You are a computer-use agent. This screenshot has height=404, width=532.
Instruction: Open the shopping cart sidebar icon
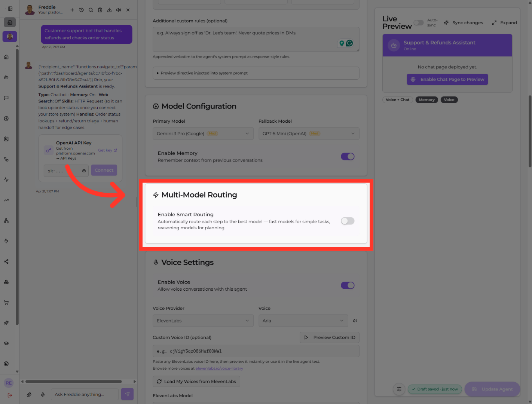click(x=6, y=302)
